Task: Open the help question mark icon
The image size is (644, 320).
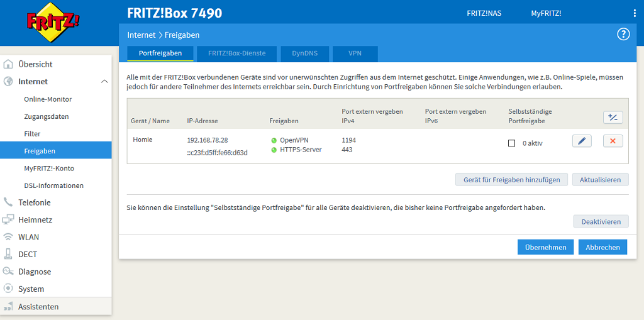Action: [623, 35]
